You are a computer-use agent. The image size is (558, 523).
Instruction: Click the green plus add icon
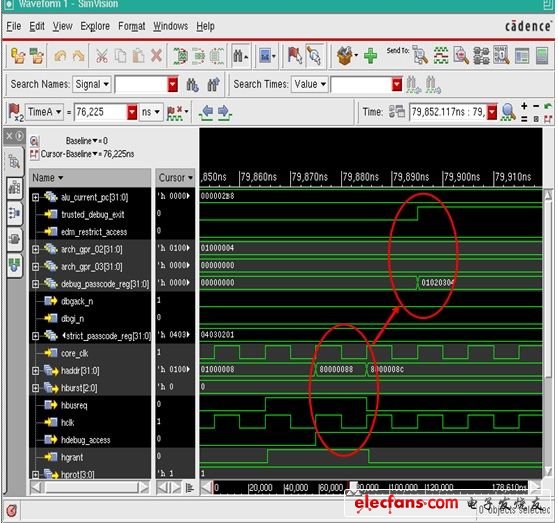pos(370,56)
